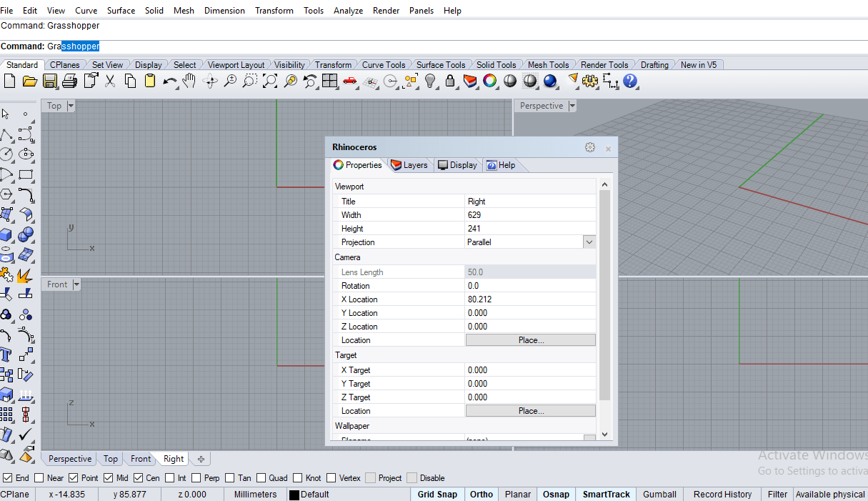Toggle the Point osnap checkbox
The image size is (868, 501).
74,478
